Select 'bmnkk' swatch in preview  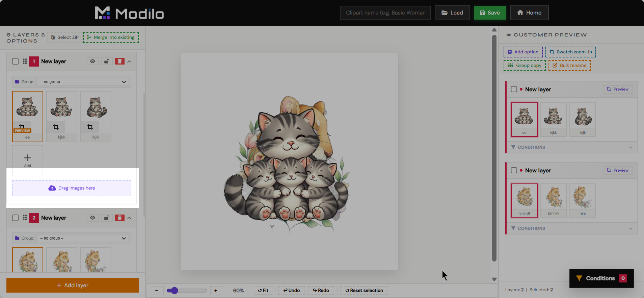click(x=554, y=200)
